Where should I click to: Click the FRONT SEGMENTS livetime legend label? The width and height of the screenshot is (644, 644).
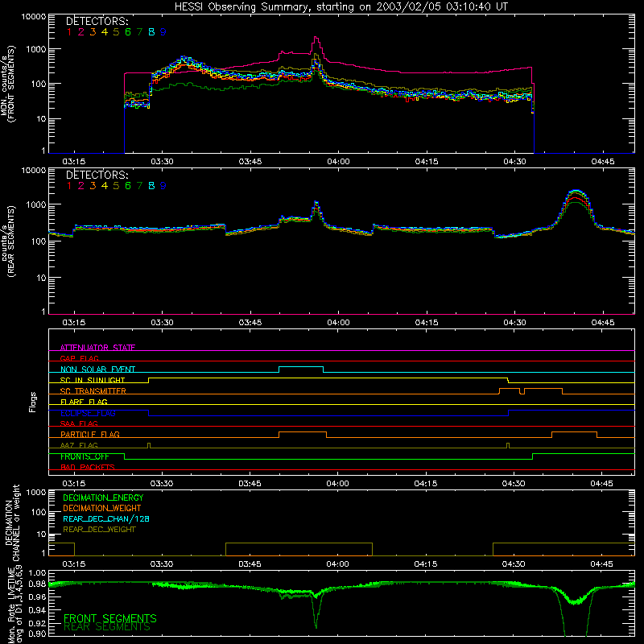pyautogui.click(x=110, y=618)
